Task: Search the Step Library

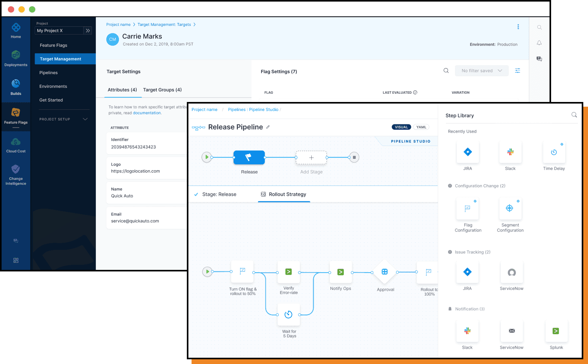Action: (574, 115)
